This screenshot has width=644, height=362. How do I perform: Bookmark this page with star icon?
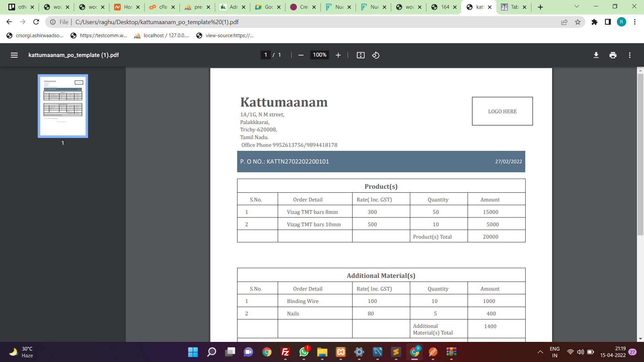coord(578,22)
